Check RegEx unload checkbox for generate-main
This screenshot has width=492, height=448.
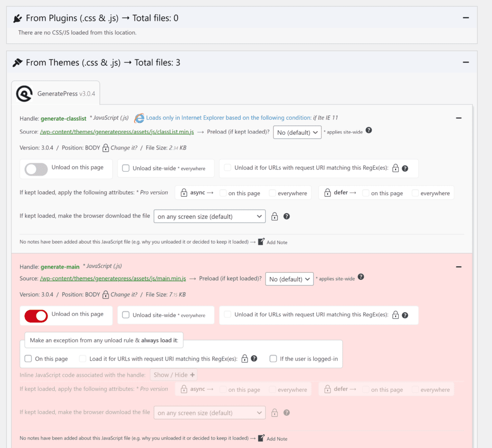227,314
